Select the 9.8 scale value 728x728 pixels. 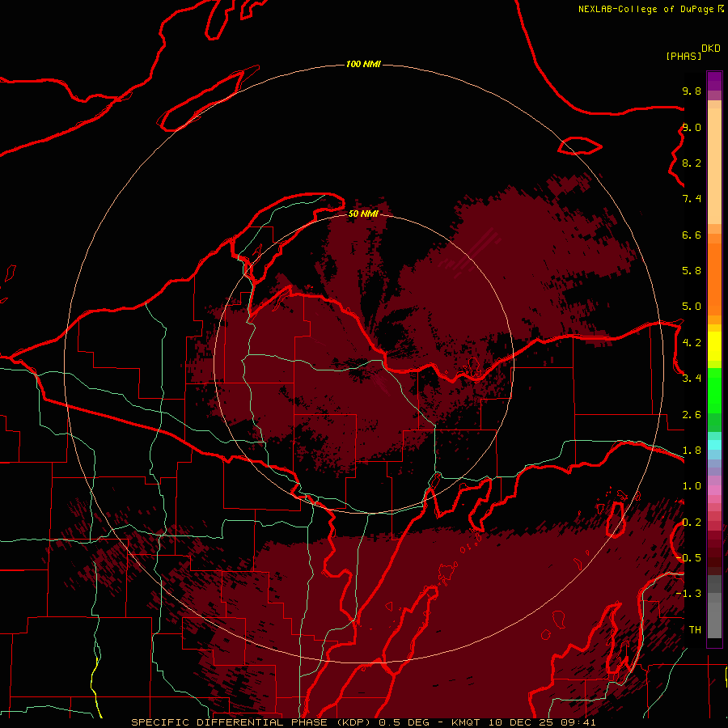coord(692,91)
